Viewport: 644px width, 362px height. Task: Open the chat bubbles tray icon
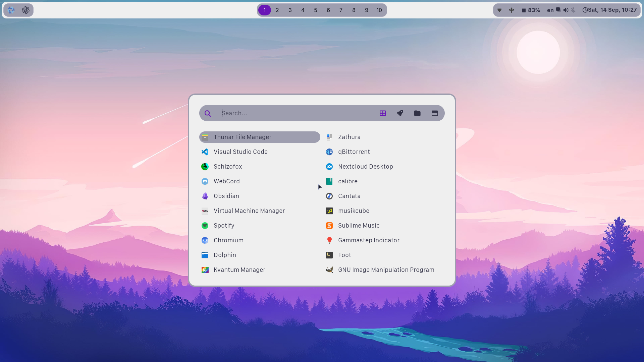point(558,10)
